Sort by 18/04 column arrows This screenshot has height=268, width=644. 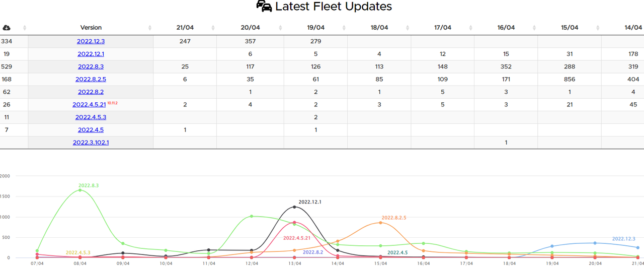click(408, 28)
